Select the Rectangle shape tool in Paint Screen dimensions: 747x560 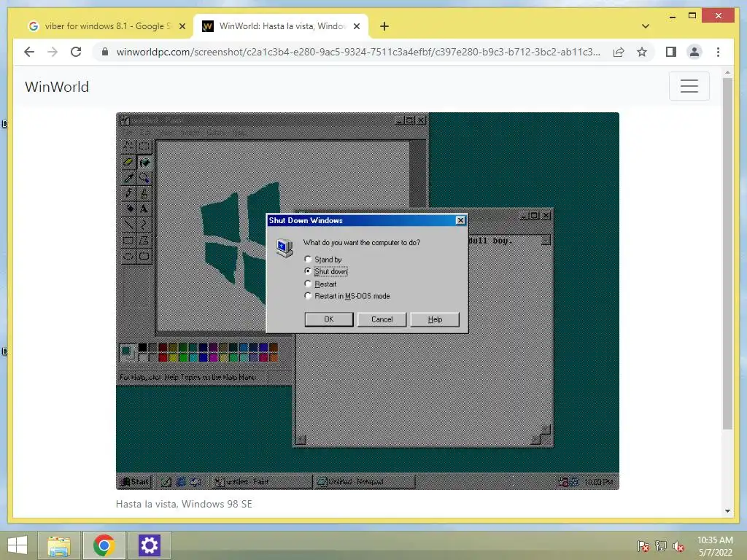point(128,240)
